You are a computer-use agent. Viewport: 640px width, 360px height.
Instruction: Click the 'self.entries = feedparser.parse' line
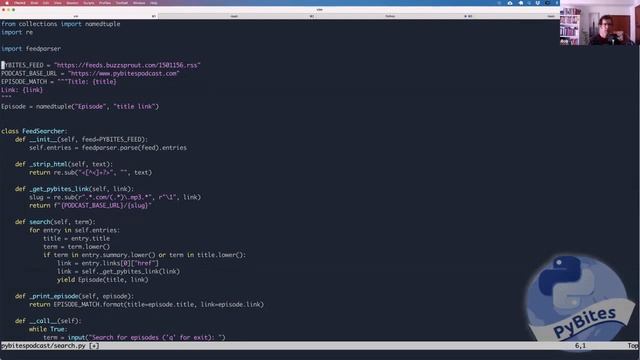(108, 148)
